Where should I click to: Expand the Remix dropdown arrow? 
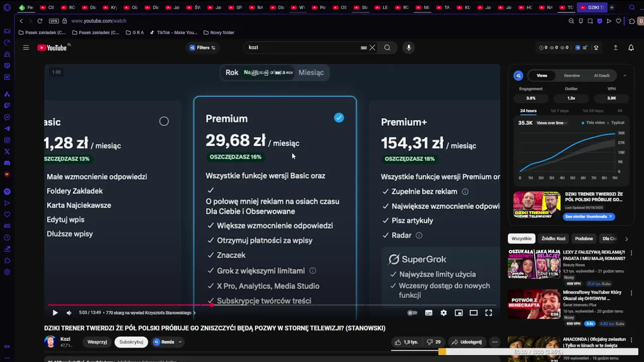180,342
